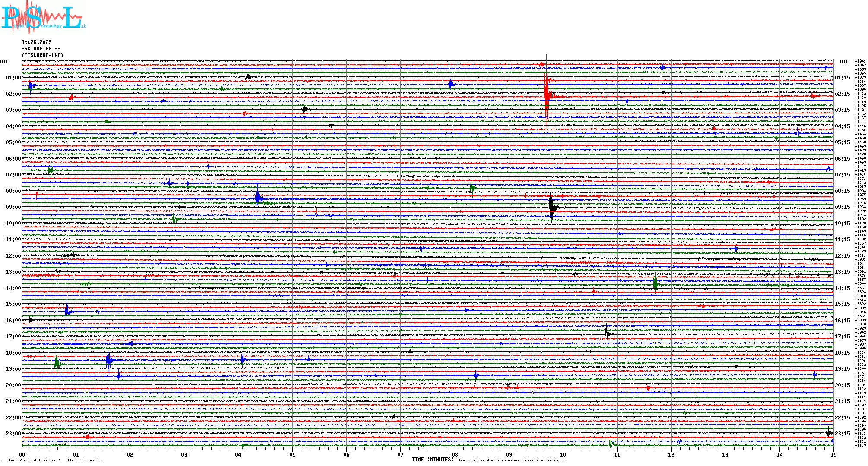
Task: Click the 15 minute tick on bottom axis
Action: (833, 455)
